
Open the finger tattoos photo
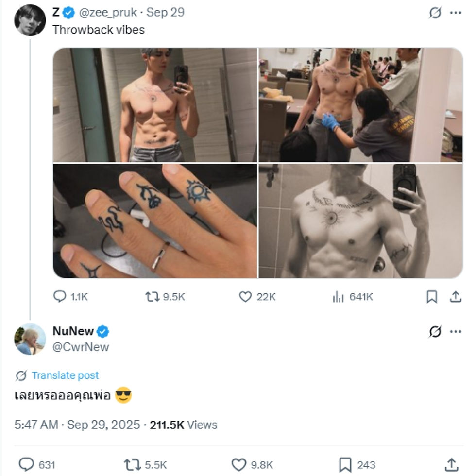[x=155, y=221]
